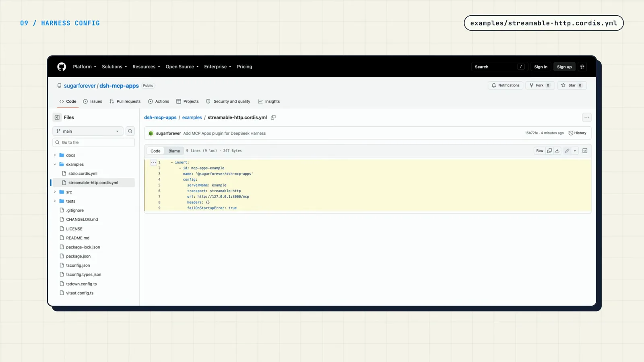Open the Solutions dropdown menu
This screenshot has width=644, height=362.
pos(114,67)
